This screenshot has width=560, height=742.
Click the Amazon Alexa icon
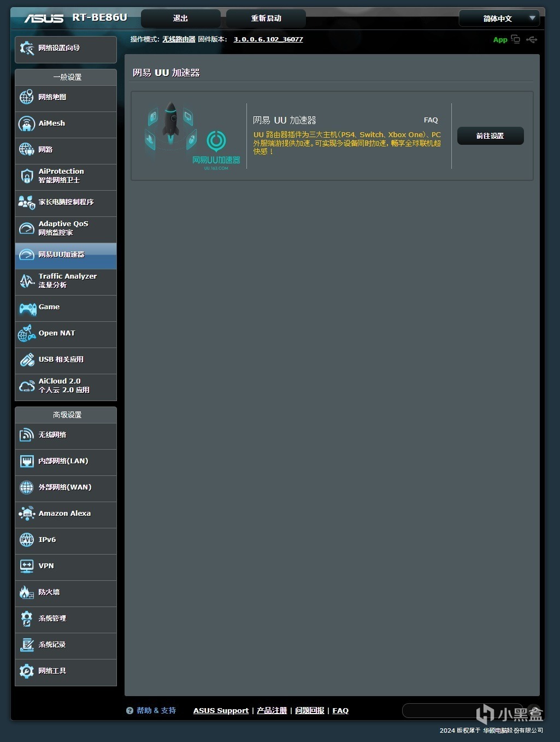point(27,514)
